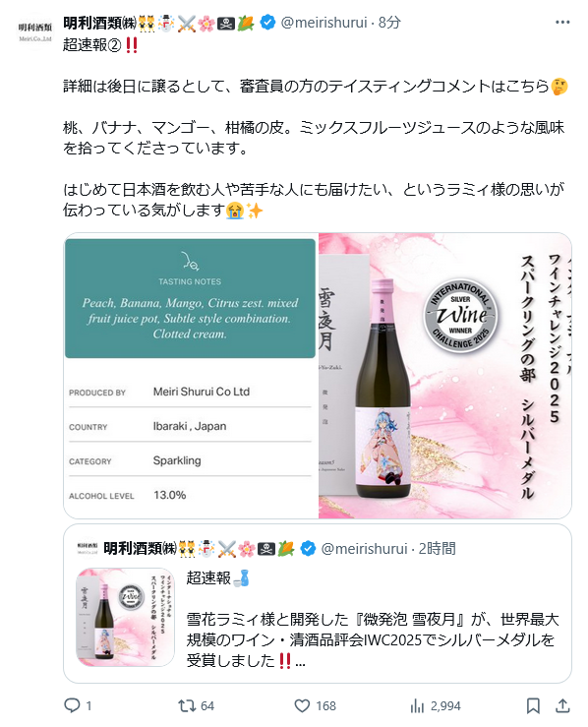Click the 2時間 timestamp in quoted post
Image resolution: width=588 pixels, height=727 pixels.
(437, 549)
